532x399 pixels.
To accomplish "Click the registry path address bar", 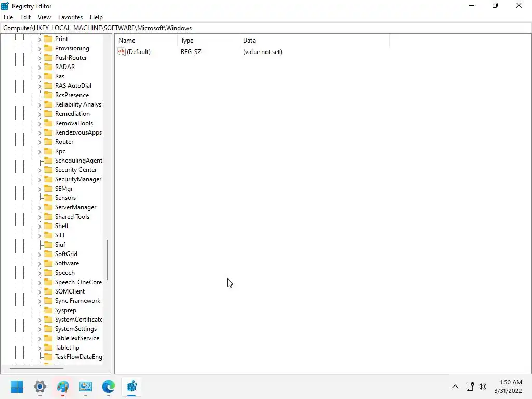I will pos(266,28).
